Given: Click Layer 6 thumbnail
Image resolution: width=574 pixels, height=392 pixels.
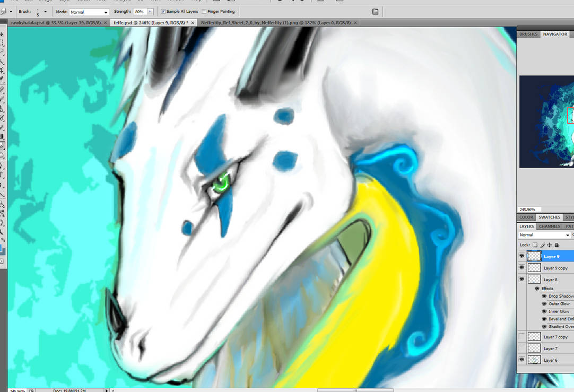Looking at the screenshot, I should (534, 360).
